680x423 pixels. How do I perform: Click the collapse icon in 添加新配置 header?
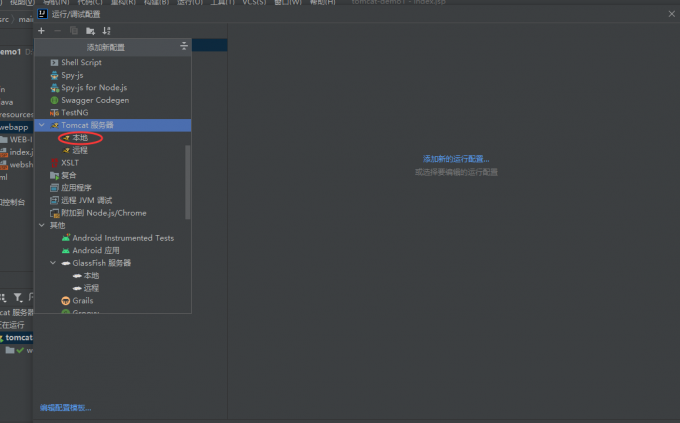[184, 46]
